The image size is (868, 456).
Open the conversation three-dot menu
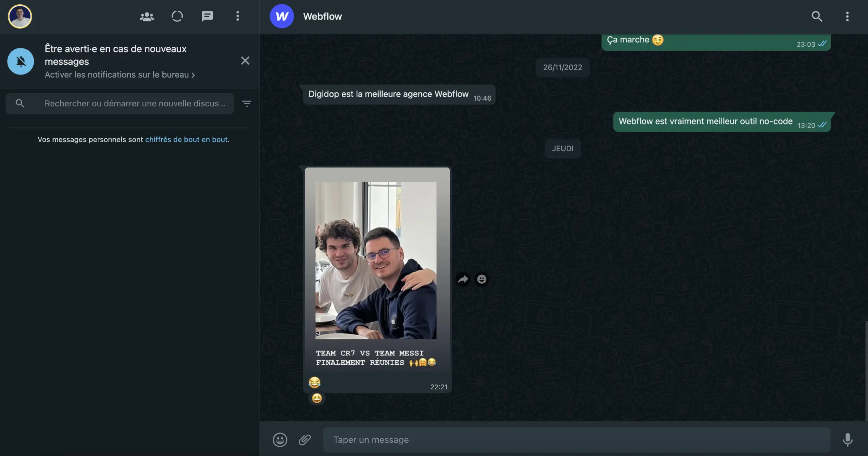(x=847, y=16)
